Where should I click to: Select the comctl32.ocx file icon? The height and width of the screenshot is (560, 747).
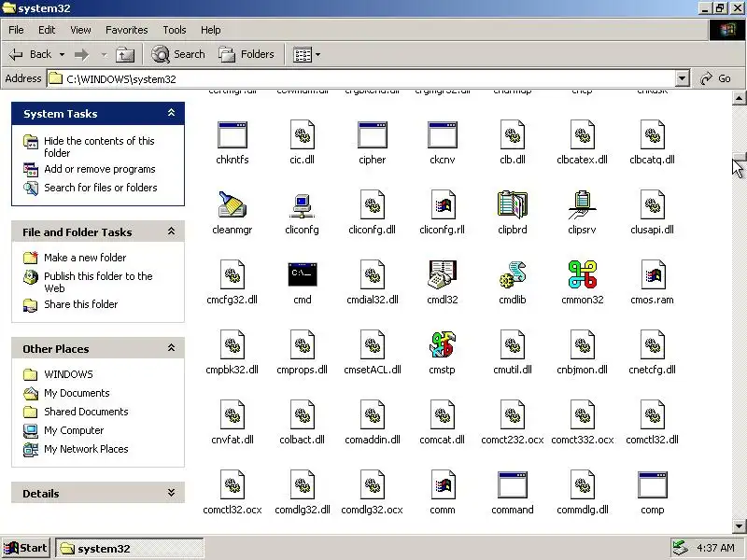[233, 484]
